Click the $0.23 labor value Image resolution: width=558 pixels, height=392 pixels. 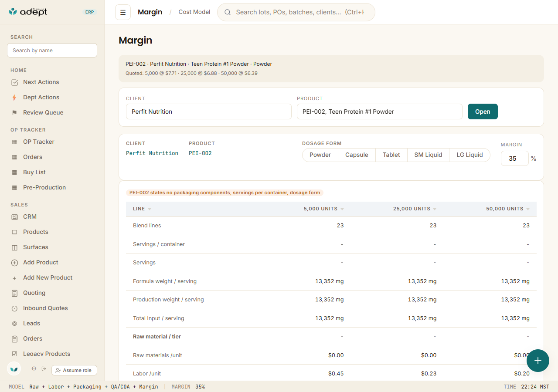429,374
